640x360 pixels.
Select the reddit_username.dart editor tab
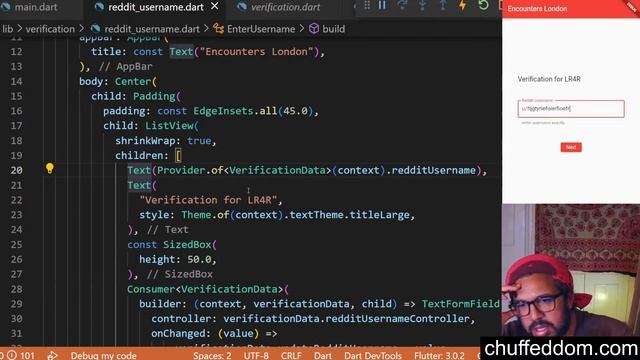156,7
